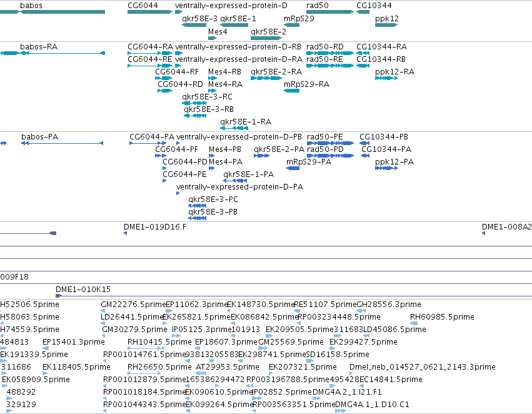Screen dimensions: 532x414
Task: Click the Dmel_neb_014527_0621_2143.3prime EST label
Action: click(423, 367)
